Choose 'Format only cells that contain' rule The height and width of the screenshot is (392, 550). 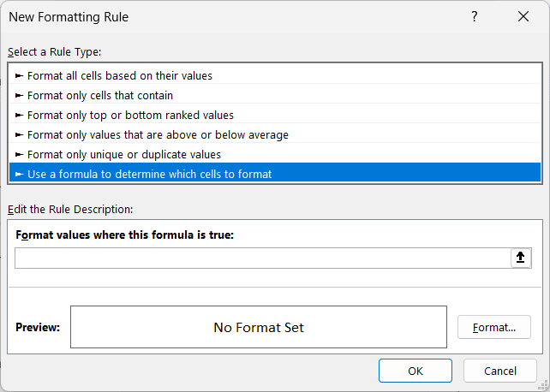[100, 95]
